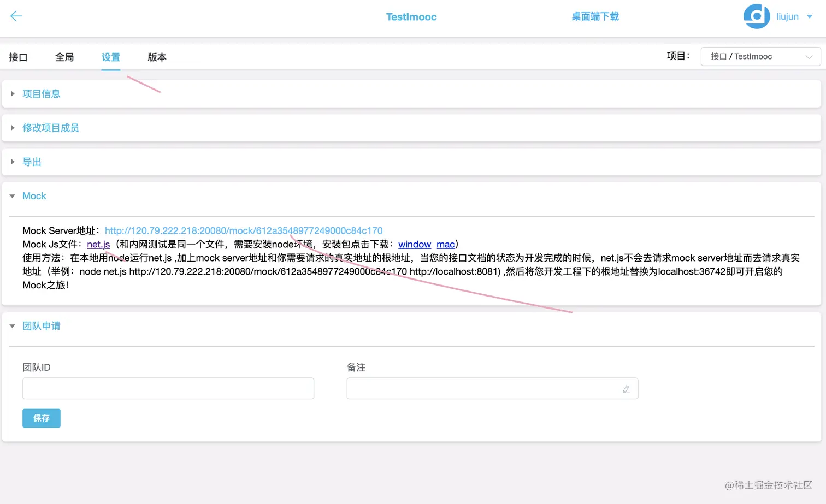Click the 保存 button

pyautogui.click(x=42, y=418)
